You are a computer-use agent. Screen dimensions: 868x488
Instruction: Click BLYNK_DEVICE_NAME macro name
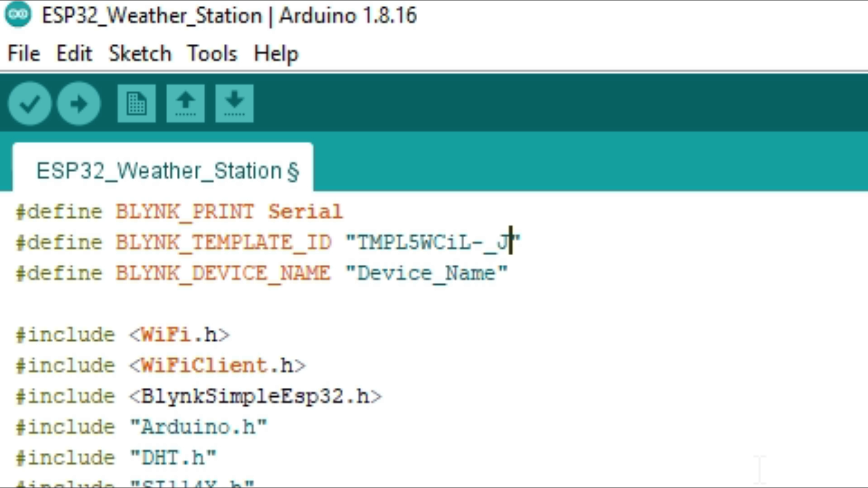222,273
